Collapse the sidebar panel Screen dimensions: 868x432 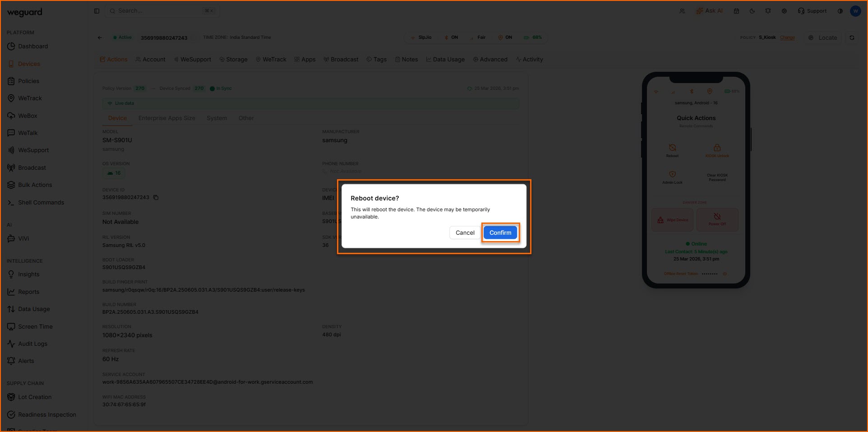click(x=97, y=11)
